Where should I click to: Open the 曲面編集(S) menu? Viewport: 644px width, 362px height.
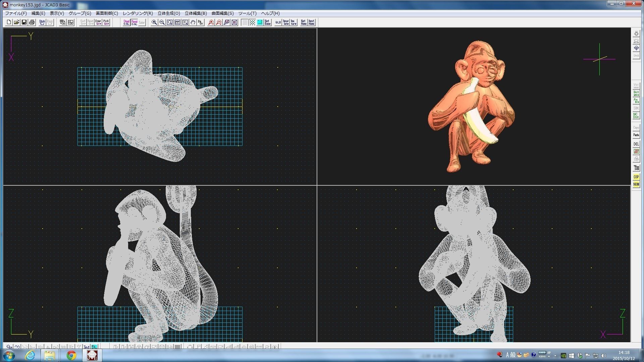point(223,13)
